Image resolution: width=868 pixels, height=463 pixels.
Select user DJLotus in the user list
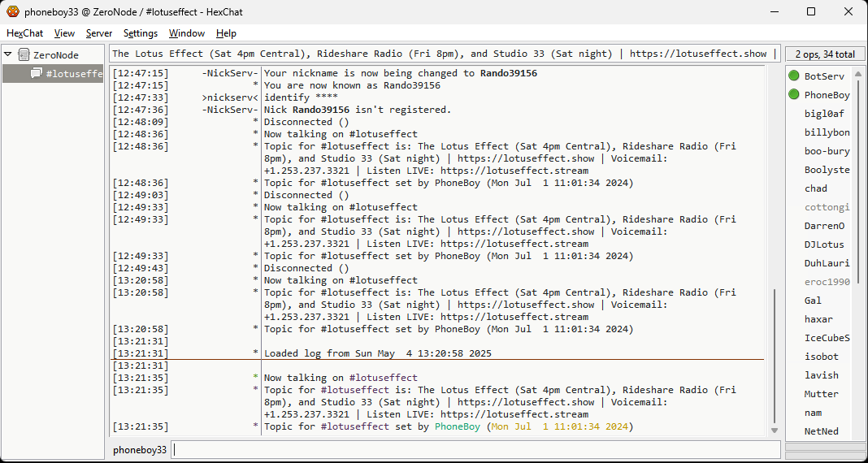point(824,244)
